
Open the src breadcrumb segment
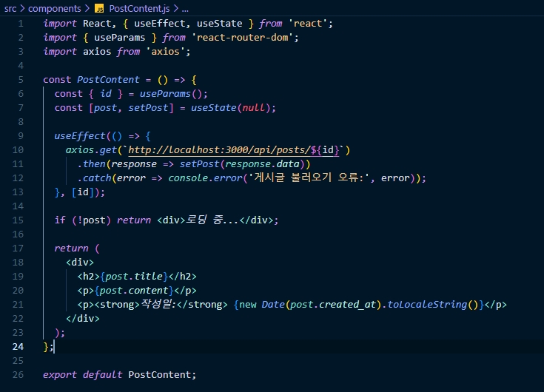(10, 9)
